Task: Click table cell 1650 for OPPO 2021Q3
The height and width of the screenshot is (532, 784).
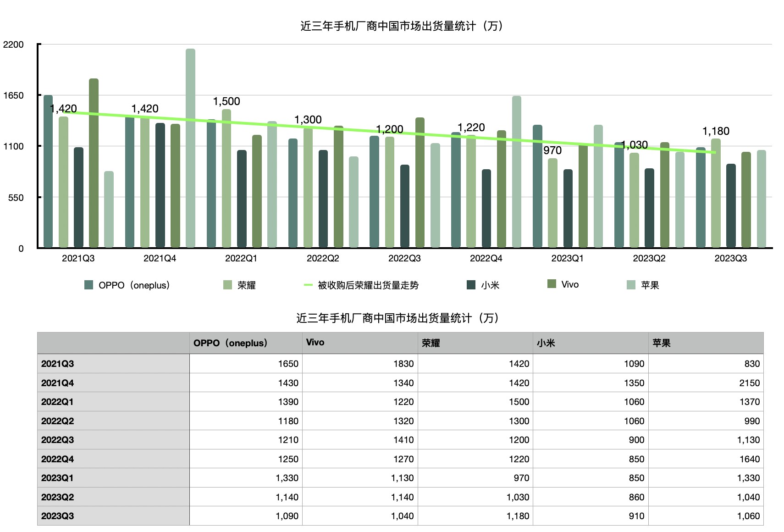Action: (246, 364)
